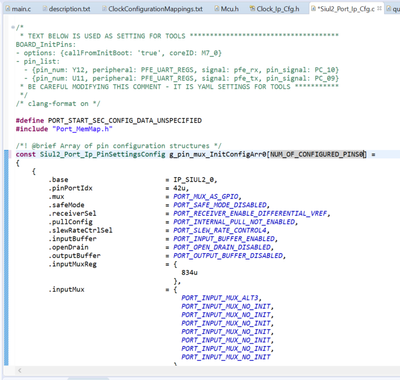This screenshot has height=380, width=400.
Task: Click the .slewRateCtrlSel field name
Action: coord(80,230)
